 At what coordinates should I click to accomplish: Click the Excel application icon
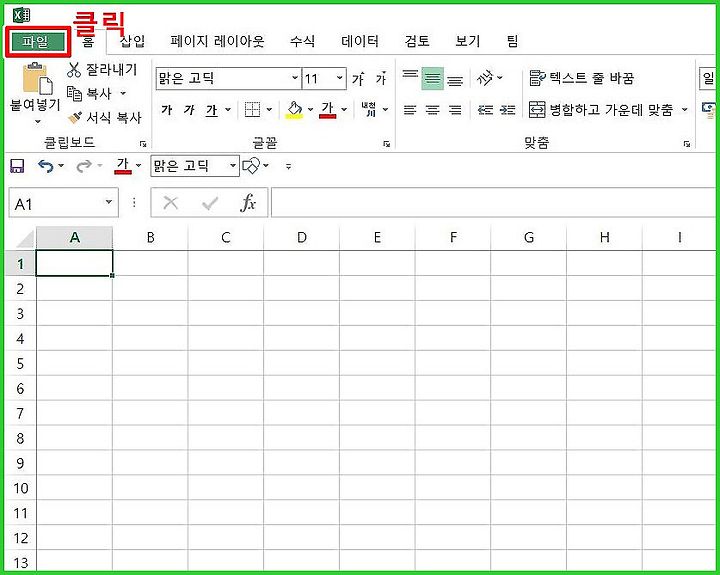tap(22, 15)
